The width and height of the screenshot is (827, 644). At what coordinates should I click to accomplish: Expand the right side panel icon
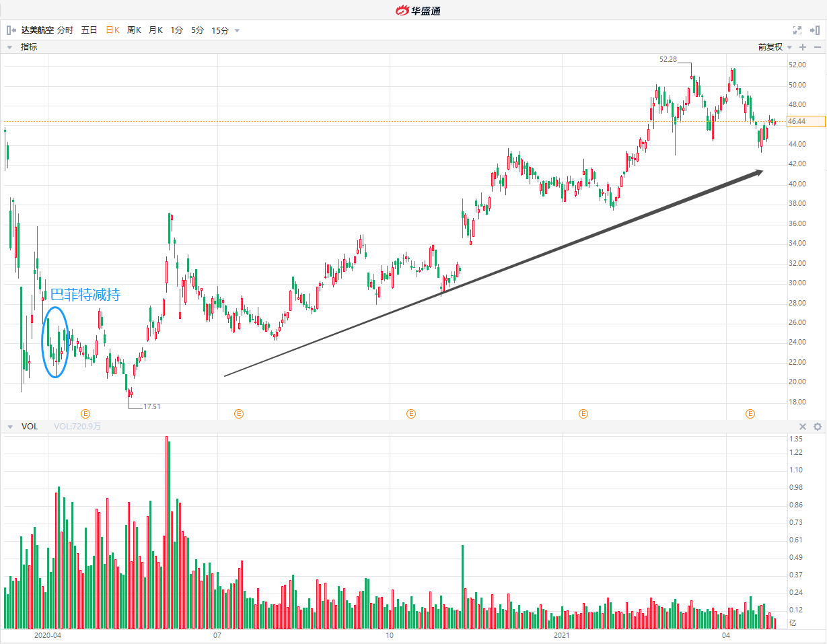(x=814, y=30)
